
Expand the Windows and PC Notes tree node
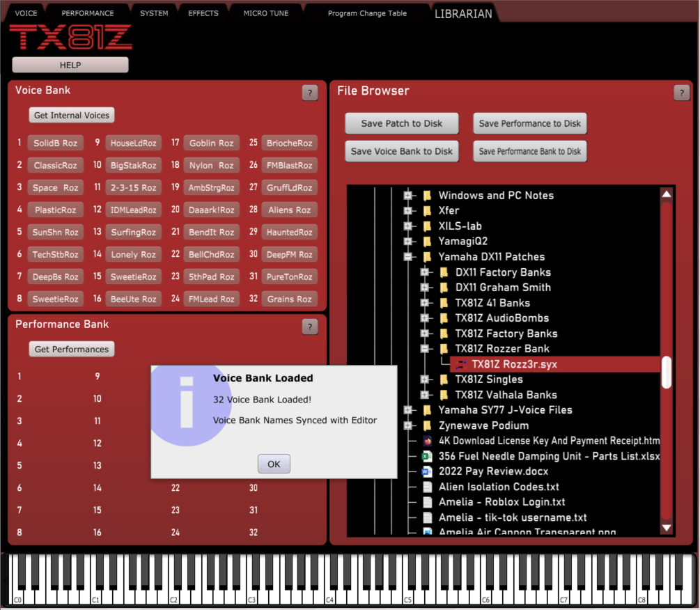pos(407,196)
